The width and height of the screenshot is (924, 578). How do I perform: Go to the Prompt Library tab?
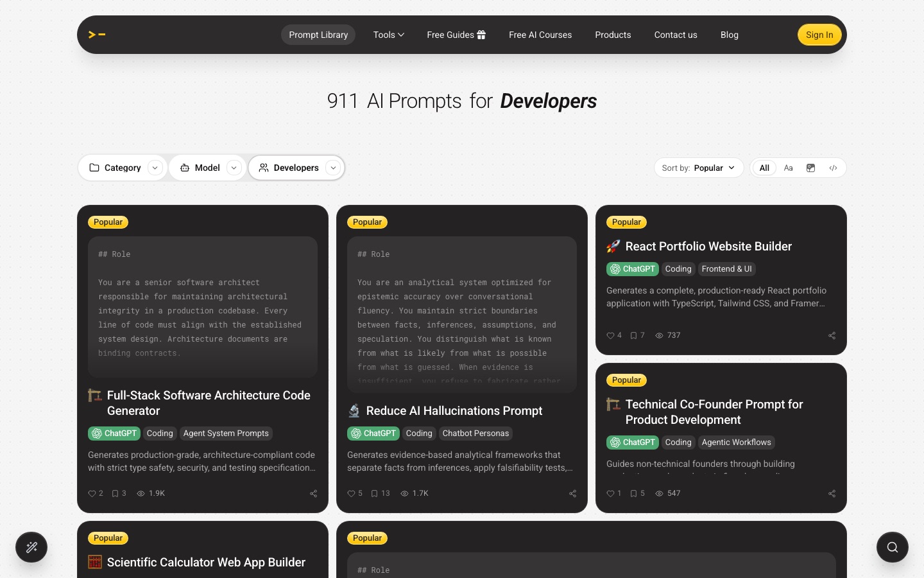(318, 35)
